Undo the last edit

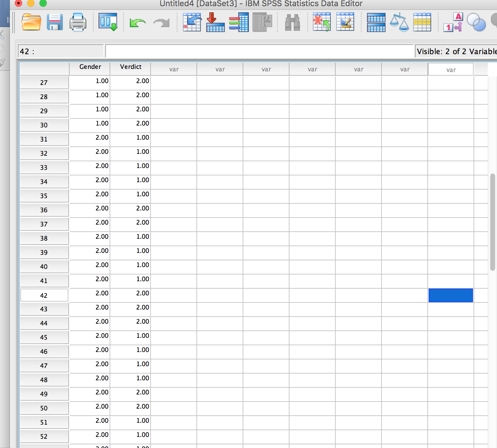pos(138,22)
